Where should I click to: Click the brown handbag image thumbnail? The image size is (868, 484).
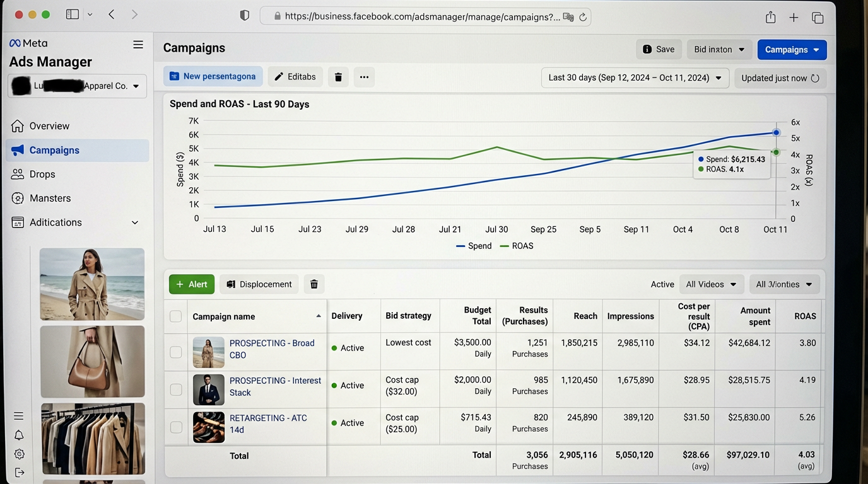tap(92, 362)
